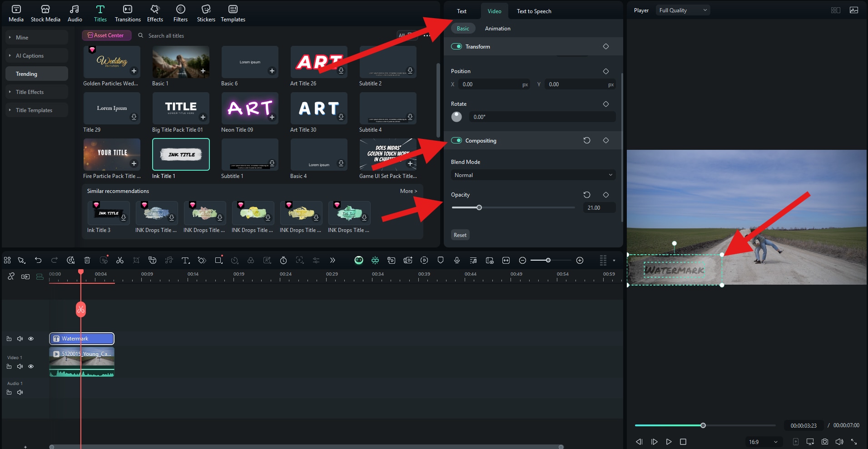Select the Trending category
Screen dimensions: 868x449
pos(37,74)
